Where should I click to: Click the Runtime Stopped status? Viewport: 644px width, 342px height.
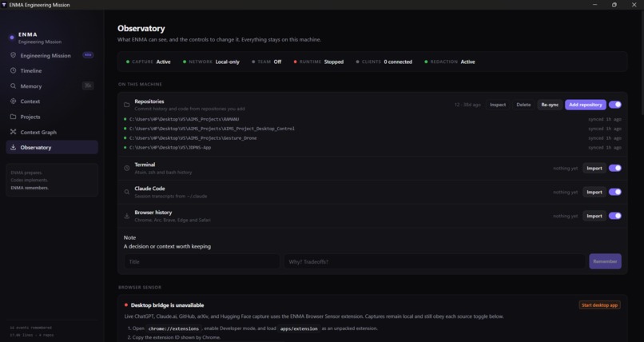pyautogui.click(x=319, y=62)
